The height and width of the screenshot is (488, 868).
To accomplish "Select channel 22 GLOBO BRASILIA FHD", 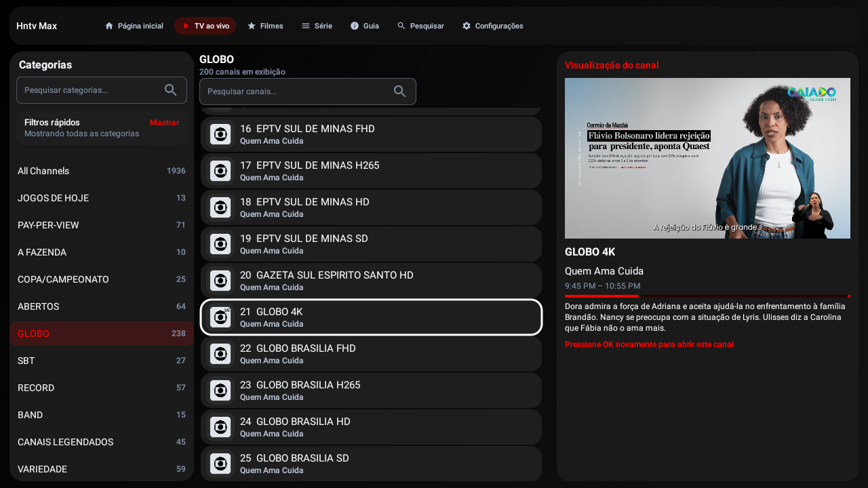I will 371,354.
